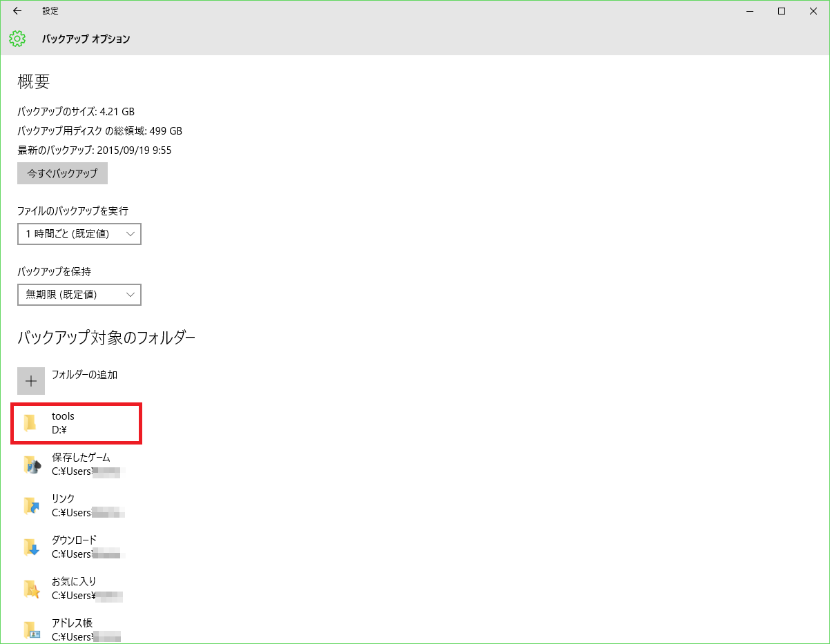This screenshot has width=830, height=644.
Task: Click the リンク folder icon
Action: tap(31, 505)
